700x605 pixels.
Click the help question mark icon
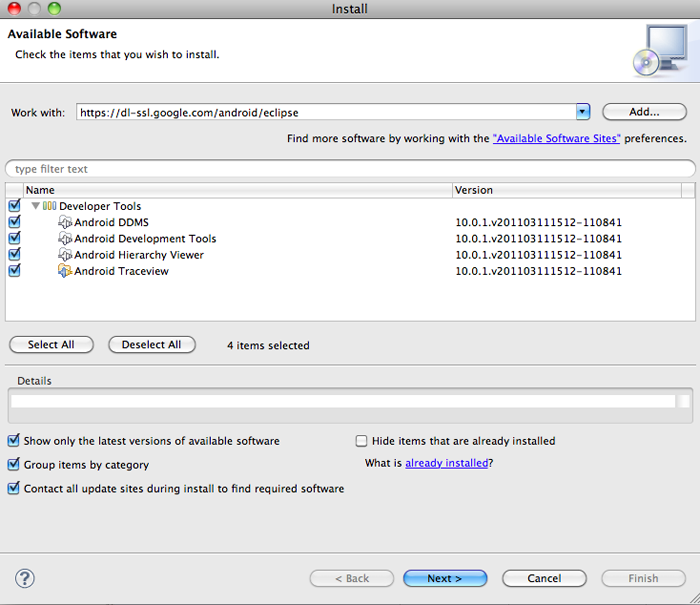click(25, 578)
